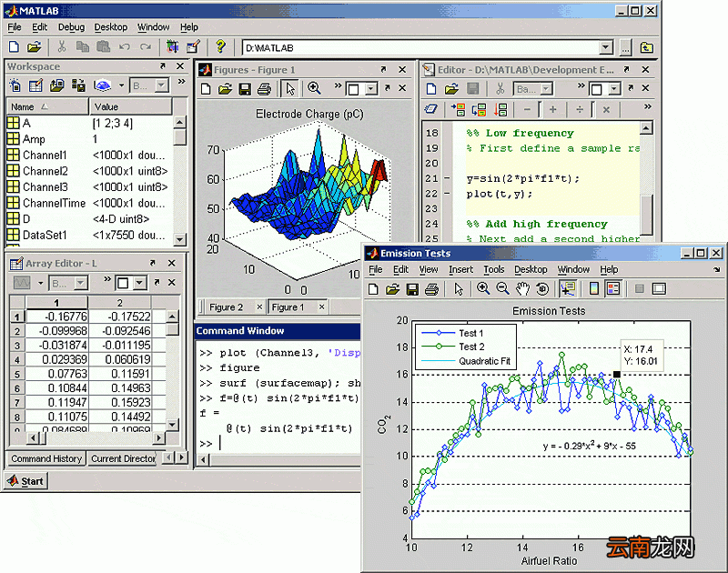This screenshot has width=728, height=573.
Task: Go up one directory level using the folder button
Action: coord(646,47)
